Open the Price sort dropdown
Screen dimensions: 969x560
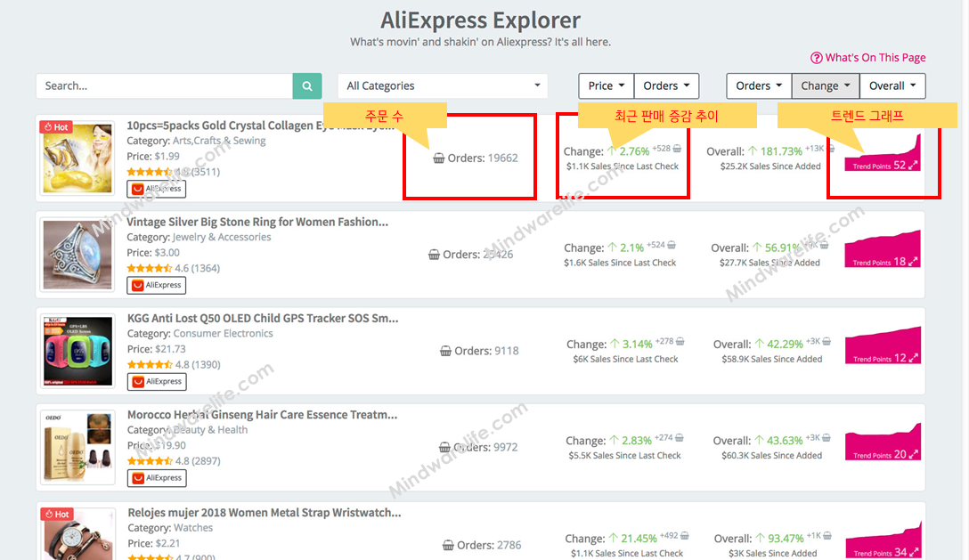[x=606, y=86]
